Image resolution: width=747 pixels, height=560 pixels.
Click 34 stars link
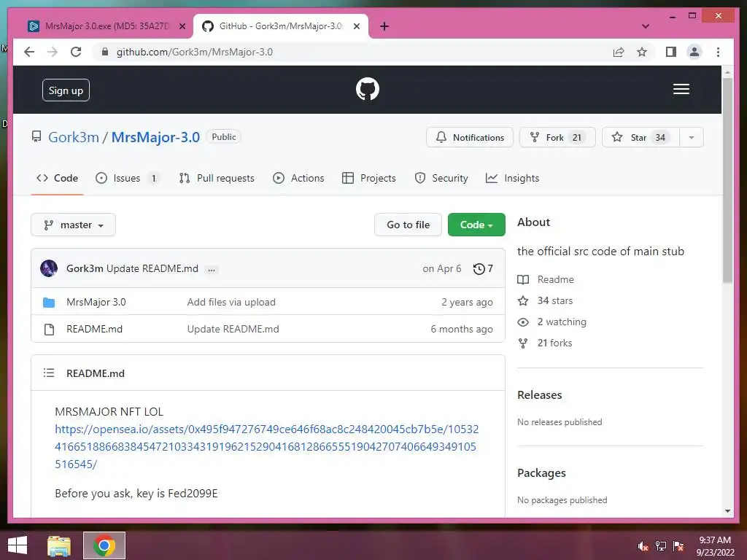[x=546, y=300]
